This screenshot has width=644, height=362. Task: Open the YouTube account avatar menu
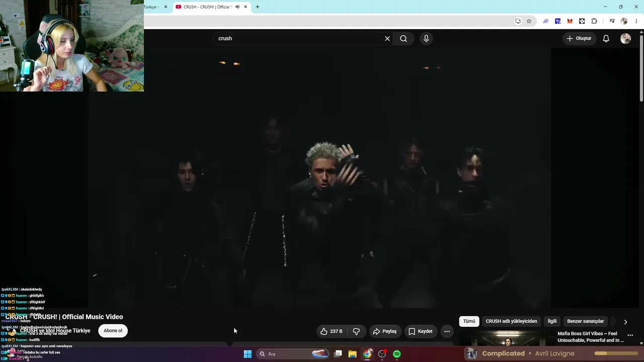[x=625, y=39]
